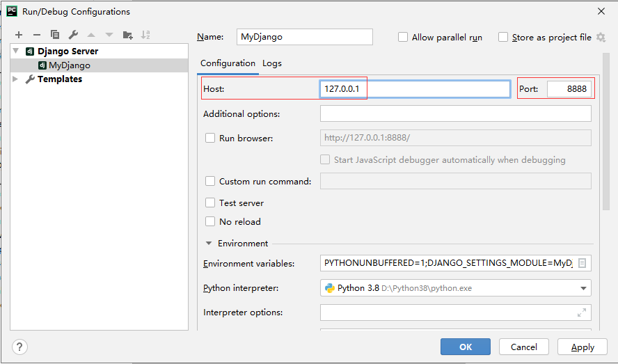Open edit templates wrench icon
The height and width of the screenshot is (364, 618).
(73, 35)
